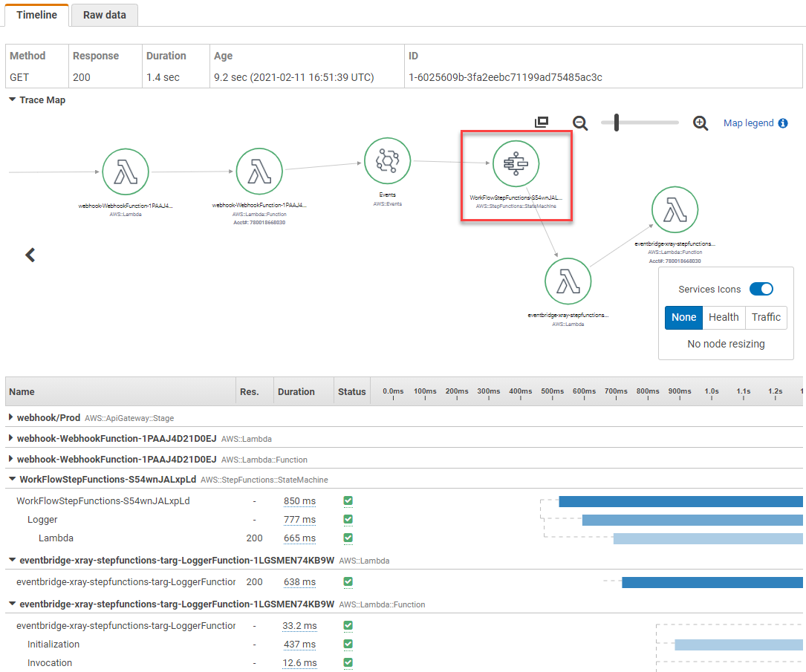Select Traffic node sizing option

point(765,317)
